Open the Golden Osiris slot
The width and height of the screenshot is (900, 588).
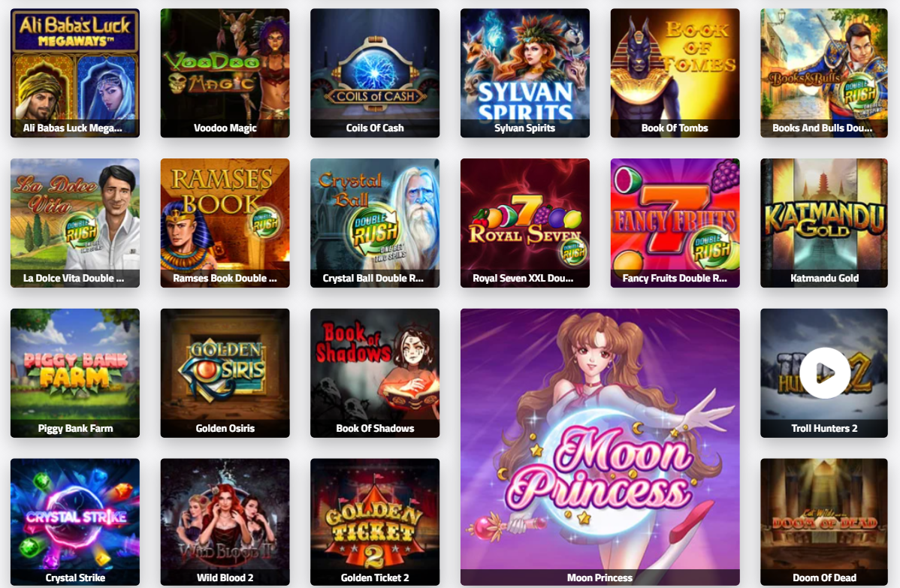point(225,373)
